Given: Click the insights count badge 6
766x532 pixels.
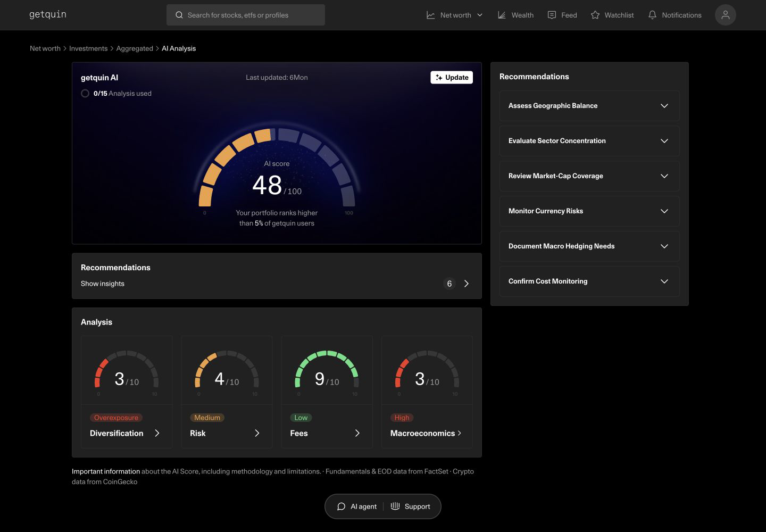Looking at the screenshot, I should pos(449,284).
